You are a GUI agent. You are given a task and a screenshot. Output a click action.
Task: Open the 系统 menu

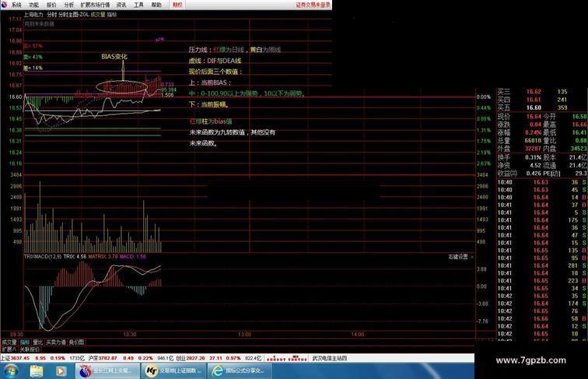[x=16, y=5]
